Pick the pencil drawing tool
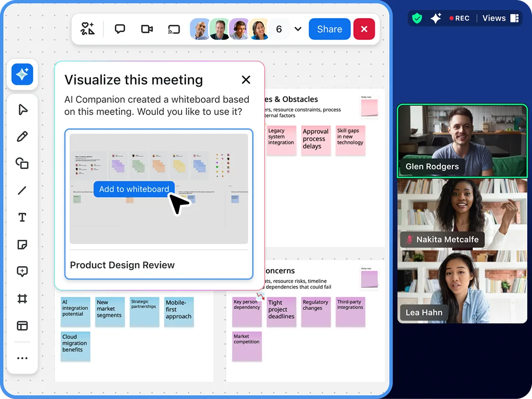Image resolution: width=532 pixels, height=399 pixels. click(22, 136)
